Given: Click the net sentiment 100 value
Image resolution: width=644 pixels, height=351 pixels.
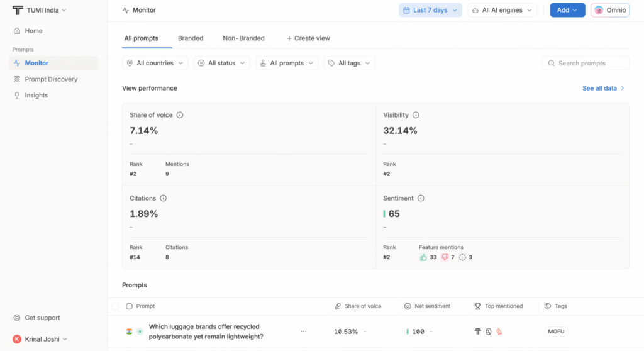Looking at the screenshot, I should point(418,331).
